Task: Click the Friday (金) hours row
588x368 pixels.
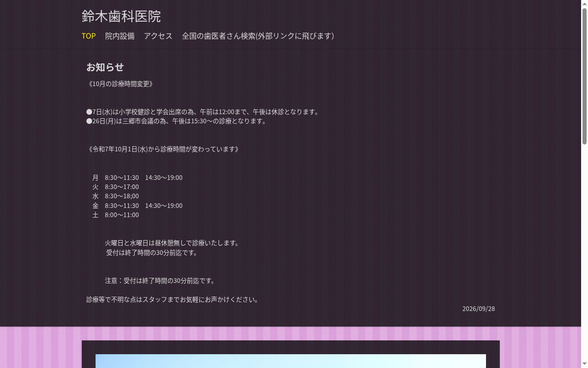Action: [137, 206]
